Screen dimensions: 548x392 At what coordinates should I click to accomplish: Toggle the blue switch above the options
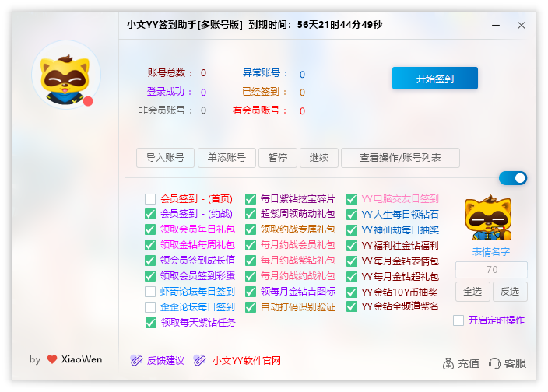(513, 178)
